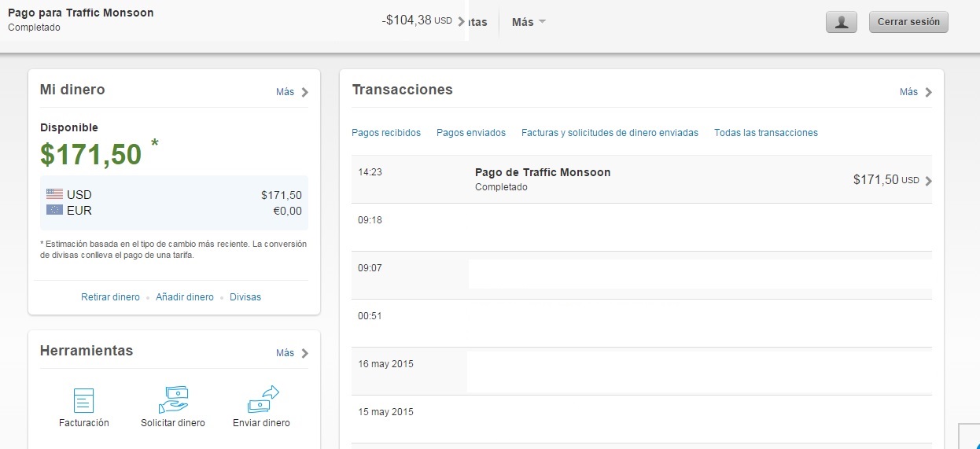Click the 09:18 transaction row time
Viewport: 980px width, 449px height.
click(x=370, y=220)
